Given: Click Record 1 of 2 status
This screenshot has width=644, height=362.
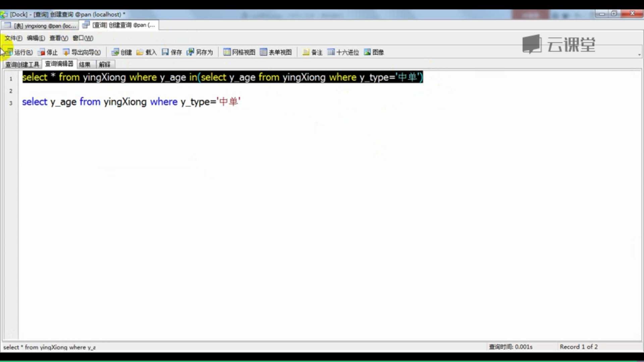Looking at the screenshot, I should coord(579,347).
